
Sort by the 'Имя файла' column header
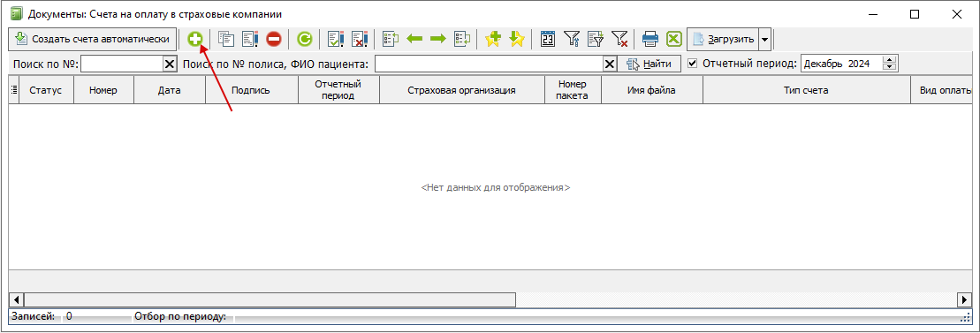[x=652, y=90]
